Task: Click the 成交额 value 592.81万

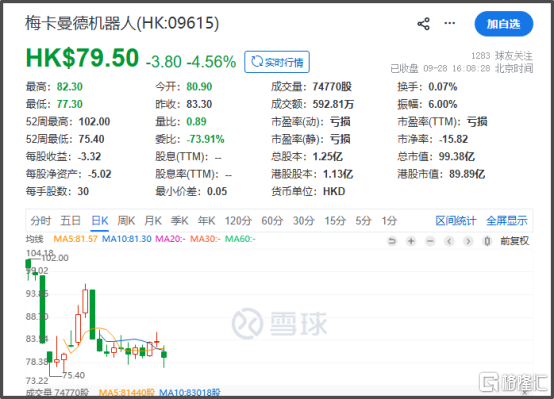Action: (x=333, y=104)
